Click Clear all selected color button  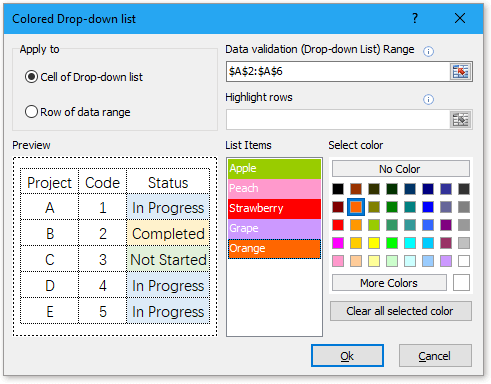pyautogui.click(x=401, y=311)
